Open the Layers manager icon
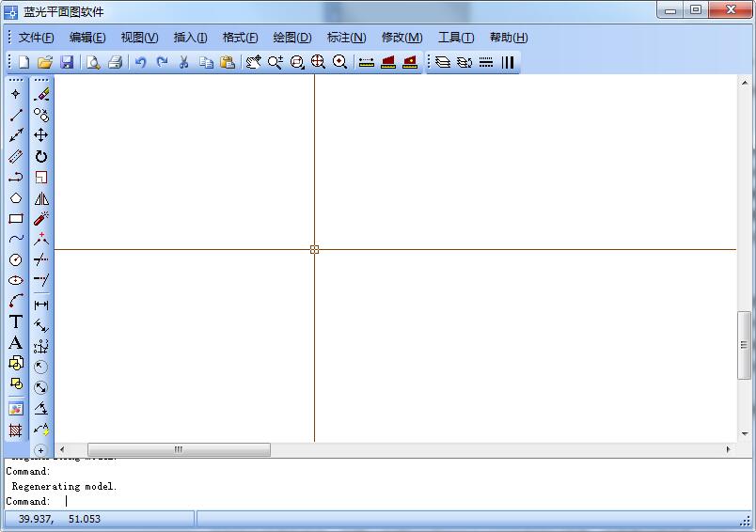 click(x=442, y=62)
